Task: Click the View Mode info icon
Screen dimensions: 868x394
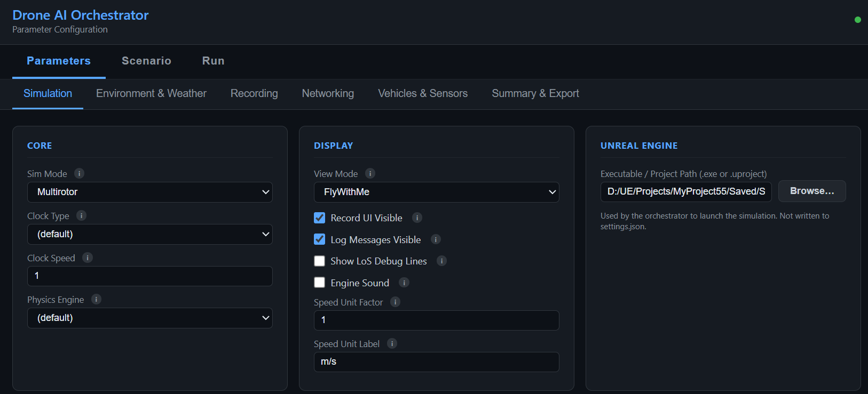Action: (370, 173)
